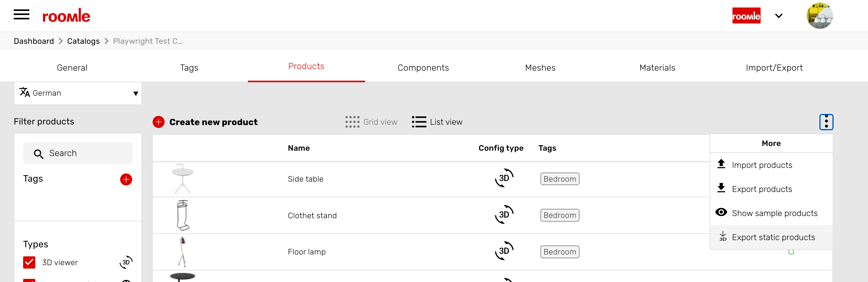Navigate to Catalogs breadcrumb link
Image resolution: width=868 pixels, height=282 pixels.
[x=83, y=41]
